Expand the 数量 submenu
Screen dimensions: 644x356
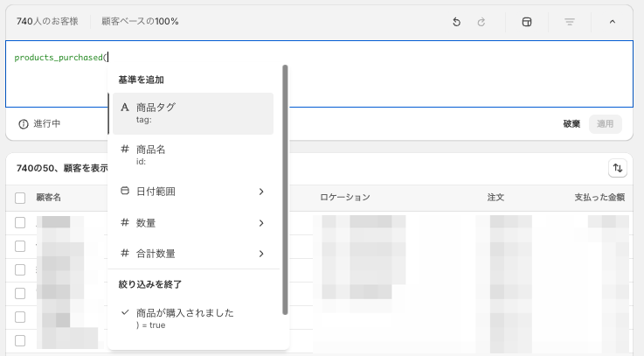click(192, 223)
